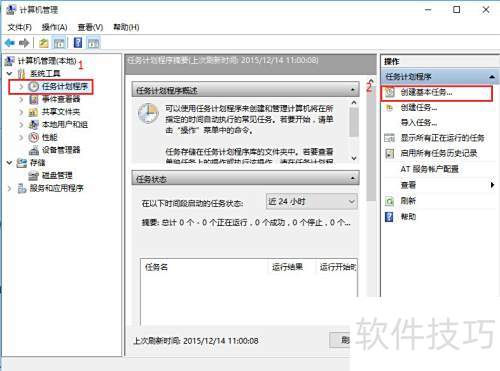Viewport: 500px width, 371px height.
Task: Click the 帮助 help icon in actions
Action: coord(389,217)
